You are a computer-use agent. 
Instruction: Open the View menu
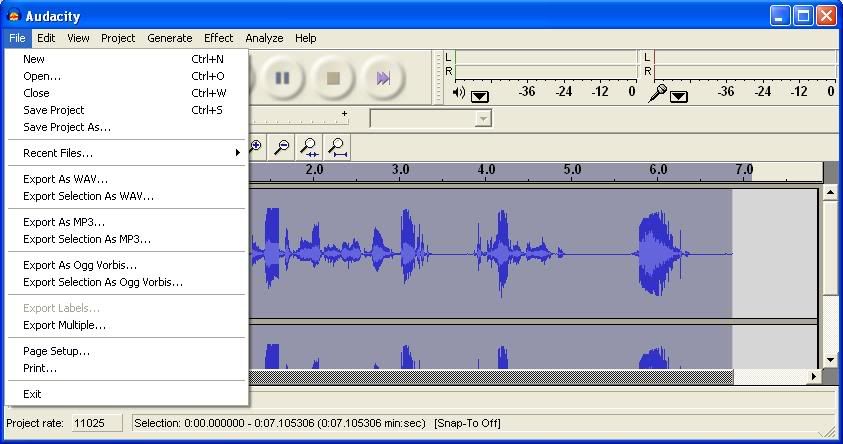tap(78, 38)
